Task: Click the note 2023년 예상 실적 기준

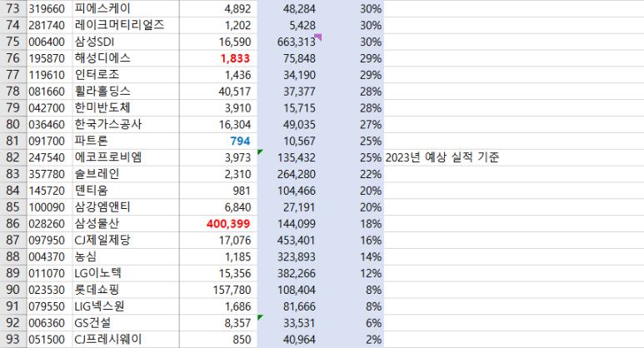Action: click(442, 157)
